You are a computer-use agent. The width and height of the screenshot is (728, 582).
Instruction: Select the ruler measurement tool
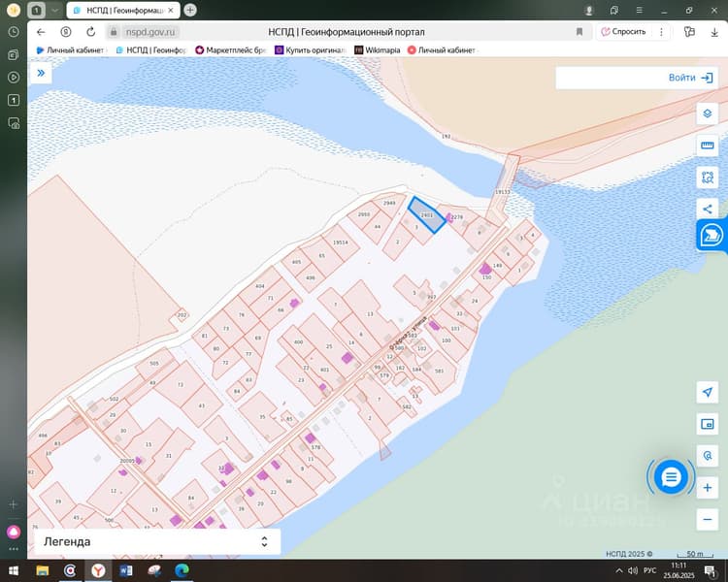click(x=707, y=145)
